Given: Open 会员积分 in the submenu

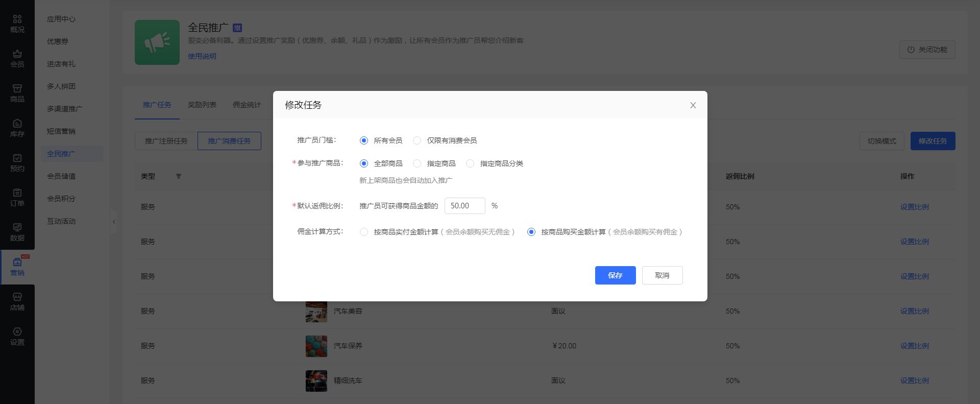Looking at the screenshot, I should pos(61,199).
